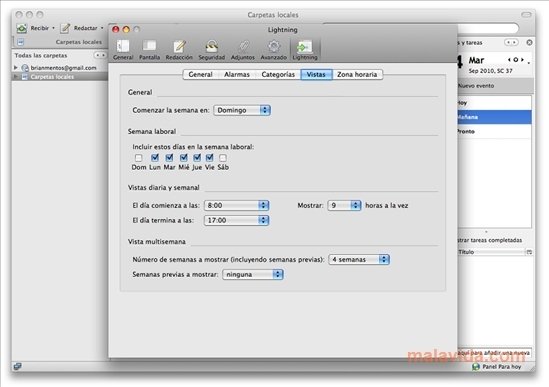The width and height of the screenshot is (549, 387).
Task: Click the Nuevo evento button
Action: 476,86
